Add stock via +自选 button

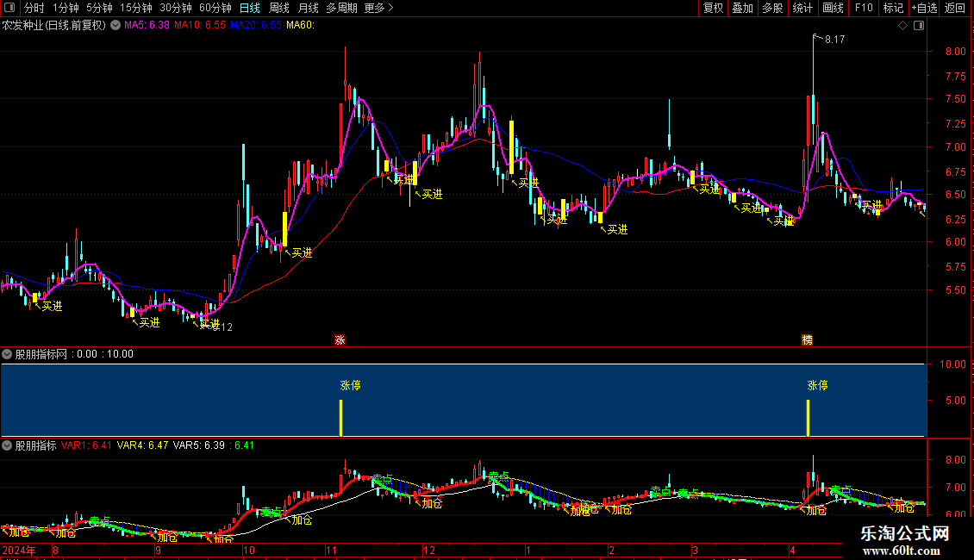tap(924, 8)
